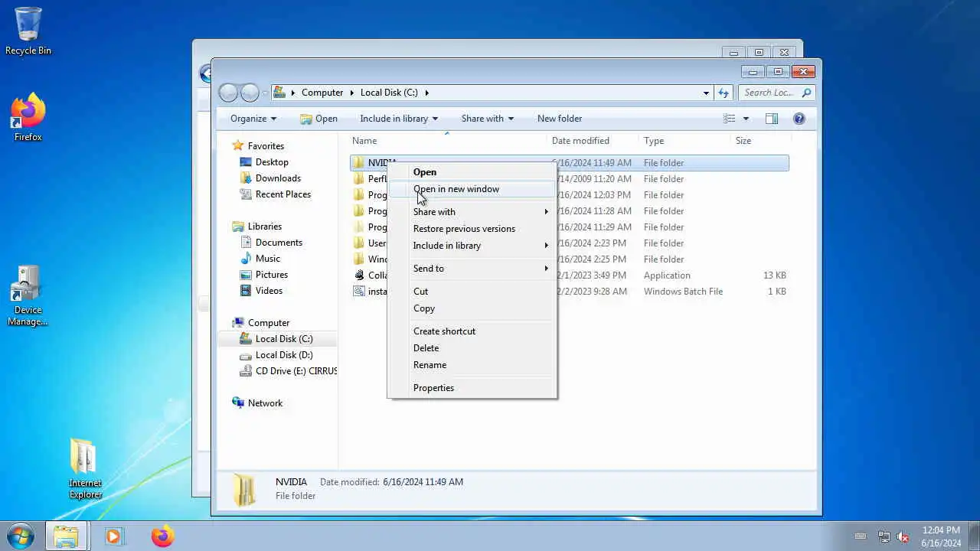Select the Colla application file icon
Image resolution: width=980 pixels, height=551 pixels.
coord(359,275)
